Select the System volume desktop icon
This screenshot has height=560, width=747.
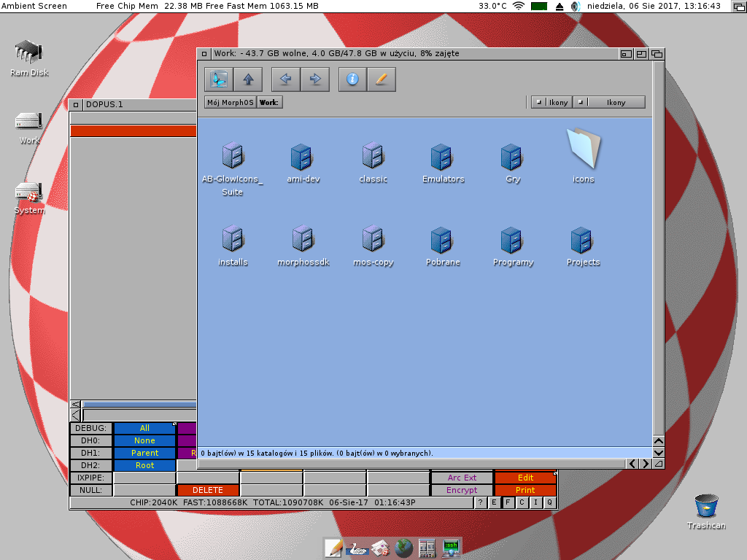29,198
